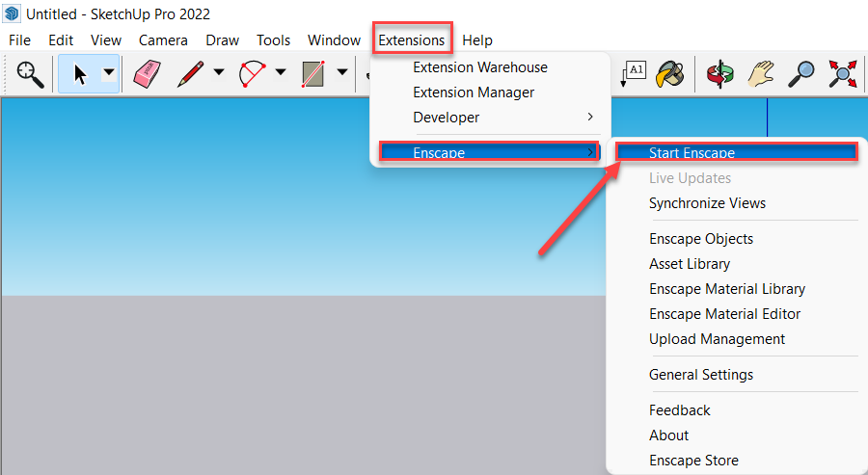This screenshot has width=868, height=475.
Task: Choose Enscape Material Editor
Action: tap(724, 314)
